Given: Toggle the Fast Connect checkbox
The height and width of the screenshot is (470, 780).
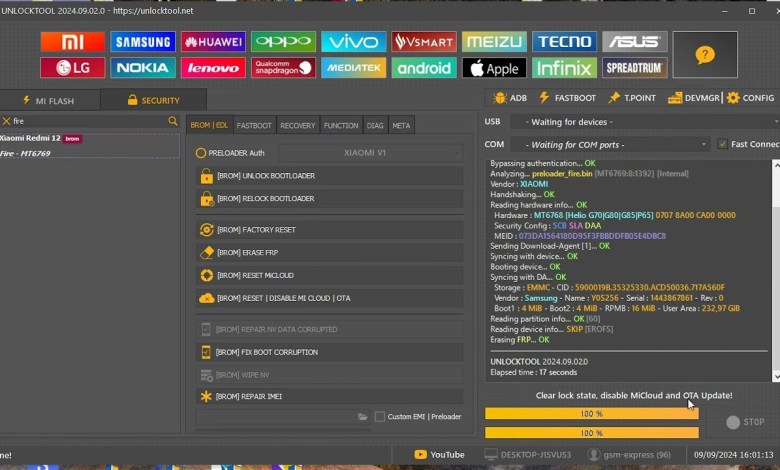Looking at the screenshot, I should coord(723,144).
